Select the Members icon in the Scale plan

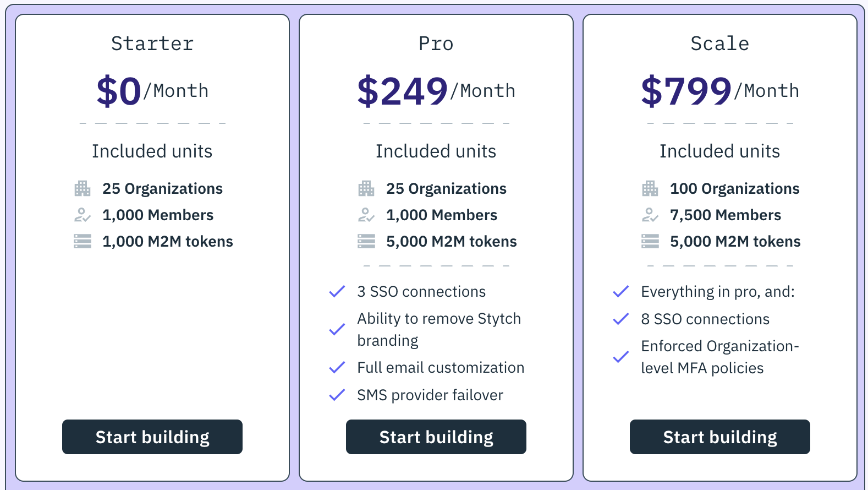(650, 215)
